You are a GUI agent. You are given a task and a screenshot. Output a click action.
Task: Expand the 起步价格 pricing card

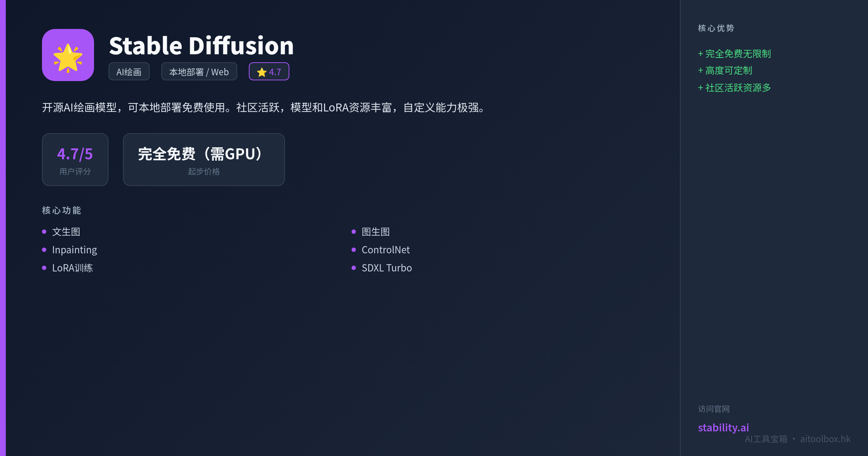click(x=204, y=172)
